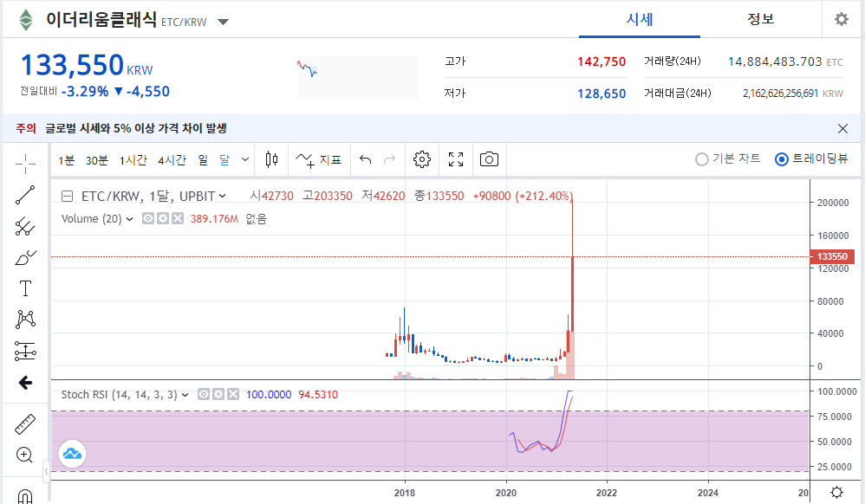This screenshot has height=504, width=865.
Task: Hide the Stoch RSI indicator with eye icon
Action: (x=204, y=394)
